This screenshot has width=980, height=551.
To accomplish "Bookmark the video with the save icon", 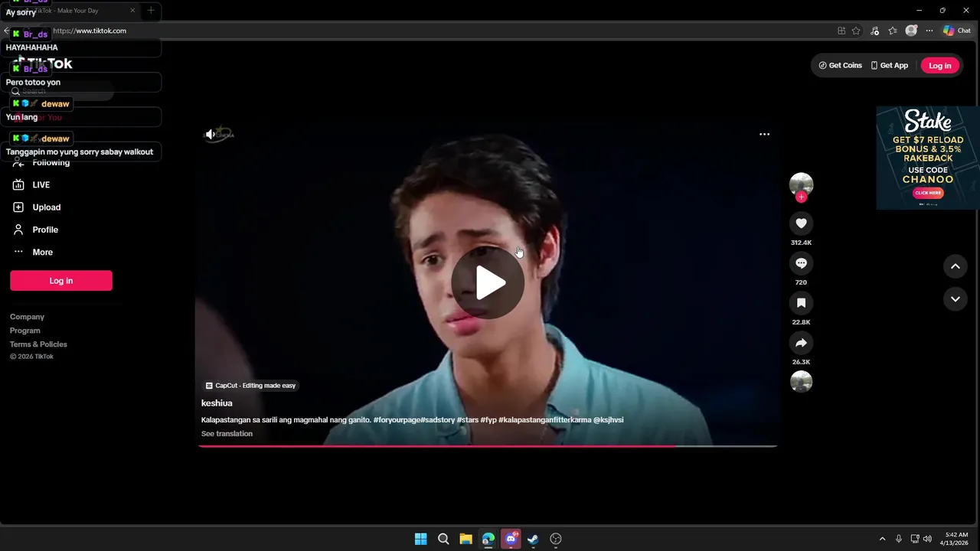I will [x=801, y=303].
